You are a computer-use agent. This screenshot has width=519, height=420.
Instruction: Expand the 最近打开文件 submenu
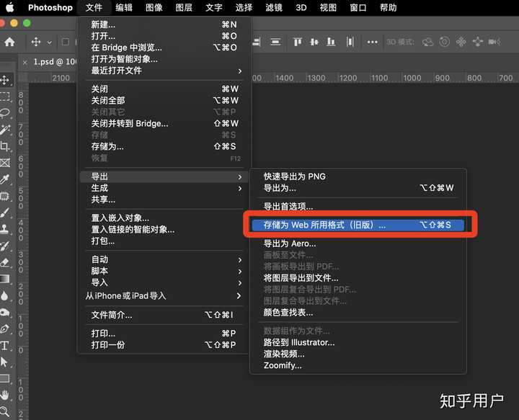[164, 71]
